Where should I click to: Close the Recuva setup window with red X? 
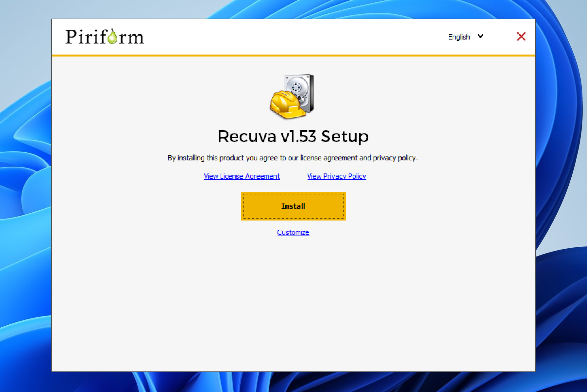[x=521, y=37]
